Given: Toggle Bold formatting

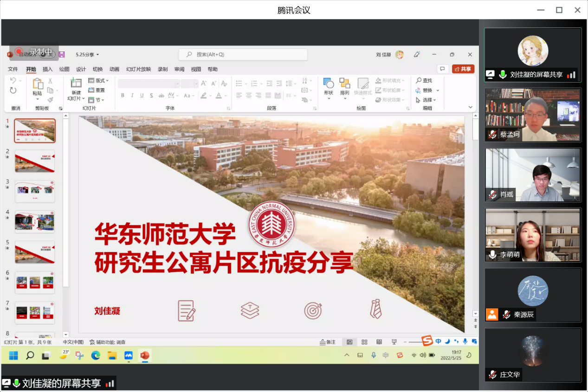Looking at the screenshot, I should (123, 96).
